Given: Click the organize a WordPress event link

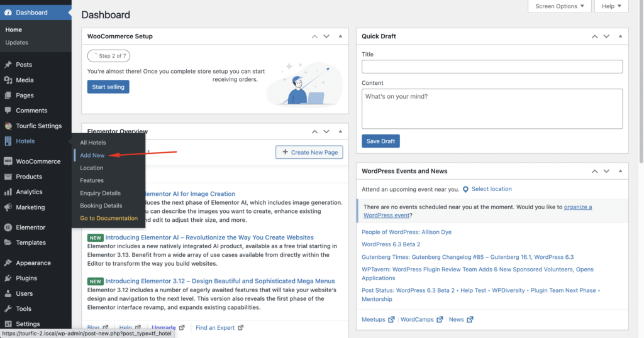Looking at the screenshot, I should tap(577, 207).
